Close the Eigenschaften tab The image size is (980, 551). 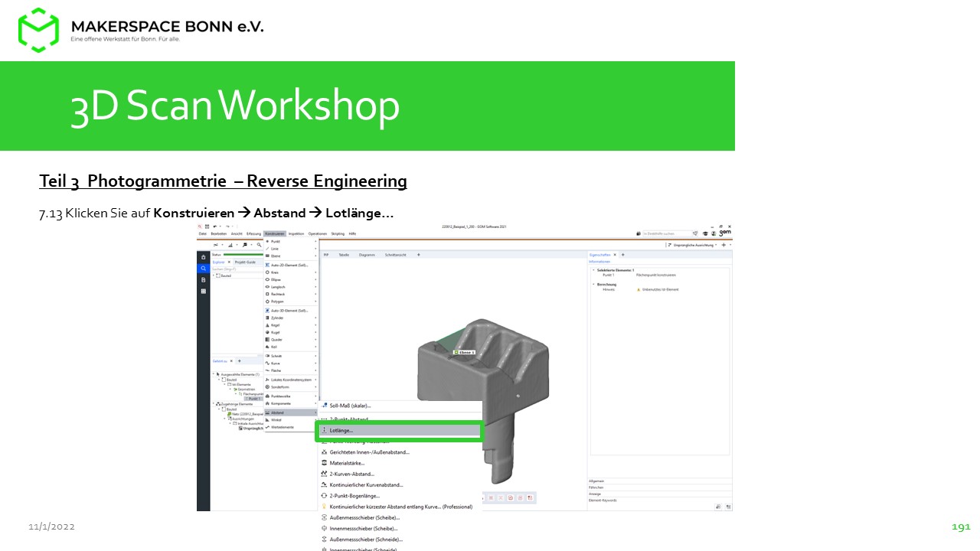[x=615, y=254]
